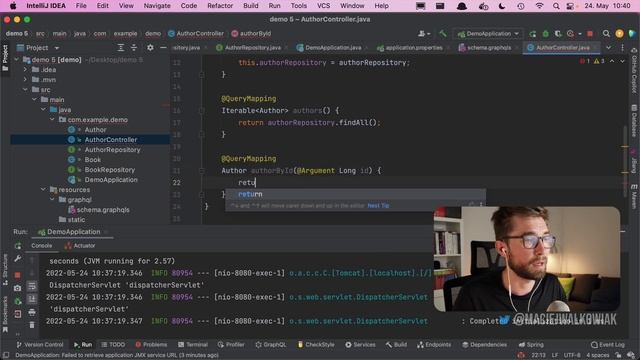
Task: Click the JetBrains Space shield icon
Action: coord(632,34)
